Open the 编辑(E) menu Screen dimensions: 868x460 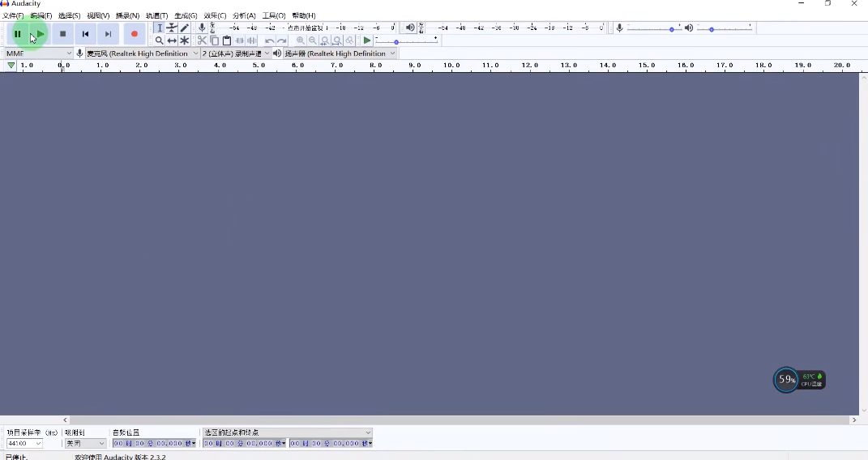point(41,15)
